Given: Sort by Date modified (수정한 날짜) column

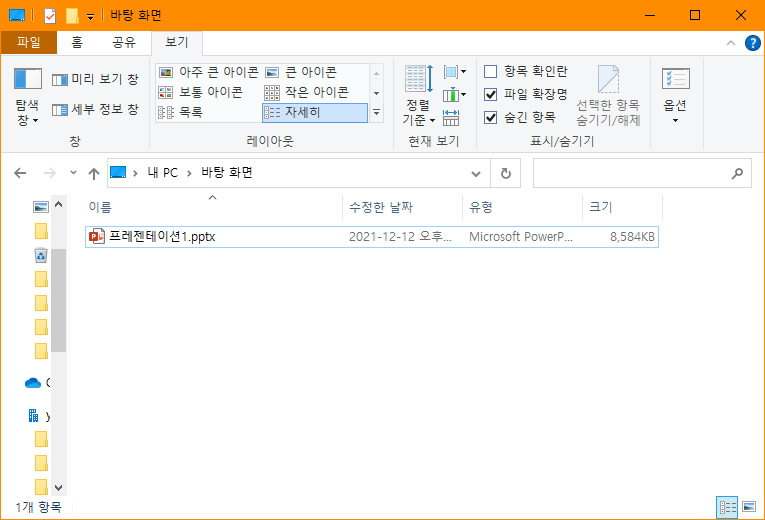Looking at the screenshot, I should click(x=403, y=207).
